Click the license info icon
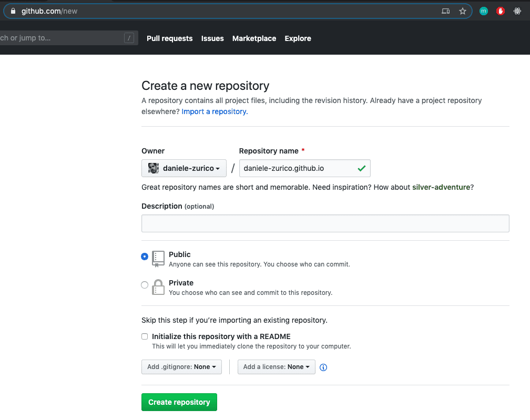This screenshot has width=530, height=420. click(x=323, y=367)
